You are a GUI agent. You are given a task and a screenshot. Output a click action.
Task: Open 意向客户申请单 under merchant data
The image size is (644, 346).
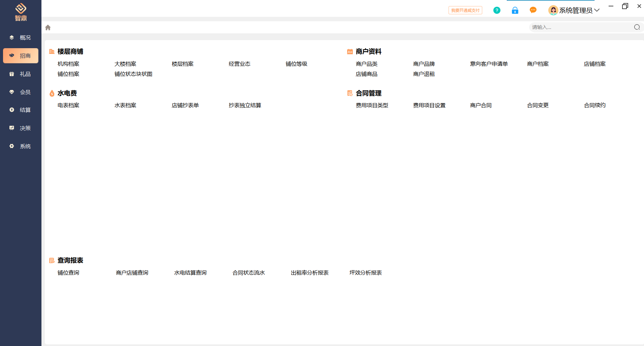(489, 64)
